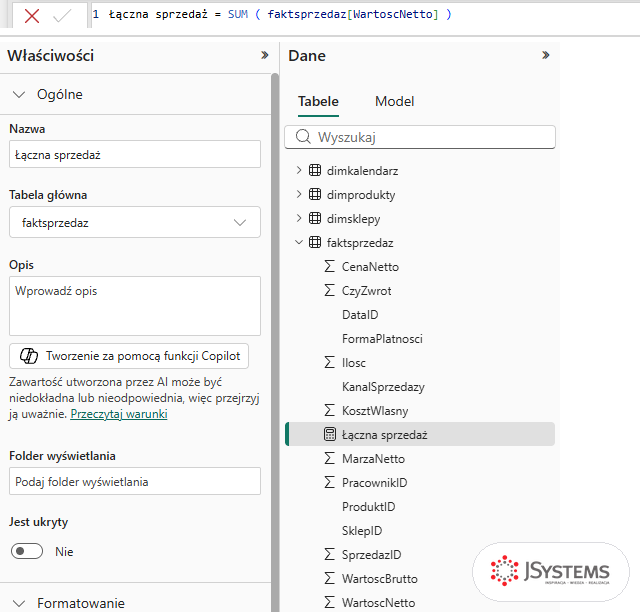Click the Folder wyświetlania input field

135,481
